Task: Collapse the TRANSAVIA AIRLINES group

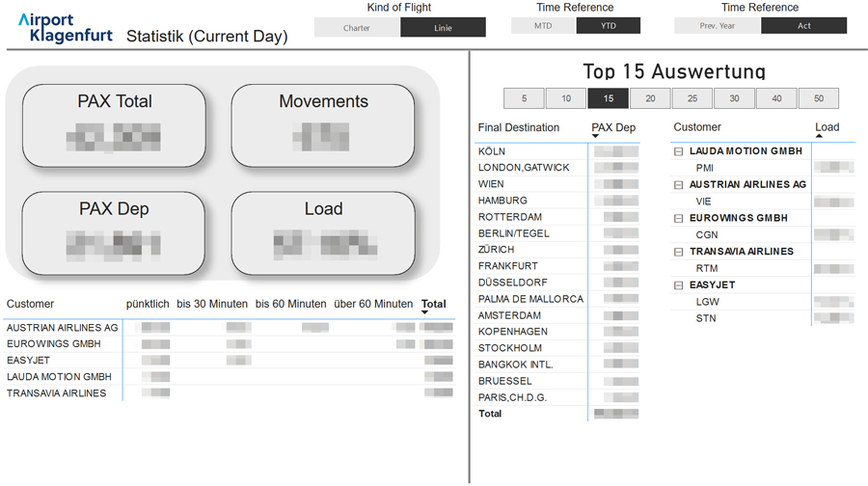Action: (x=679, y=252)
